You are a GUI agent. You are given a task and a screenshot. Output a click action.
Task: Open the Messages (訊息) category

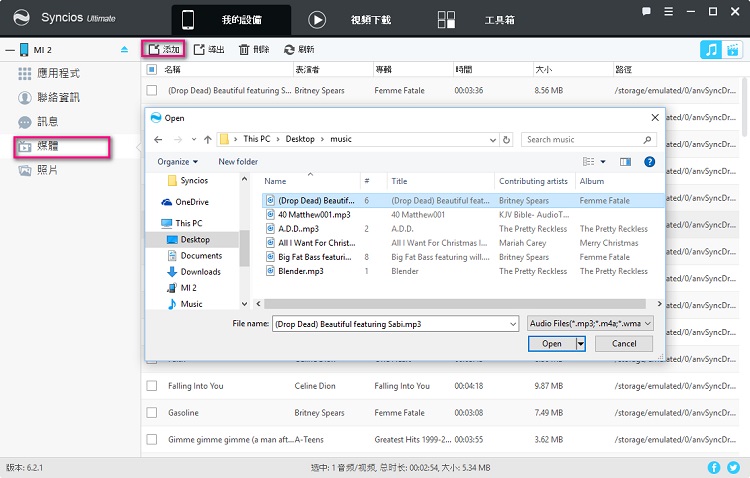[38, 122]
